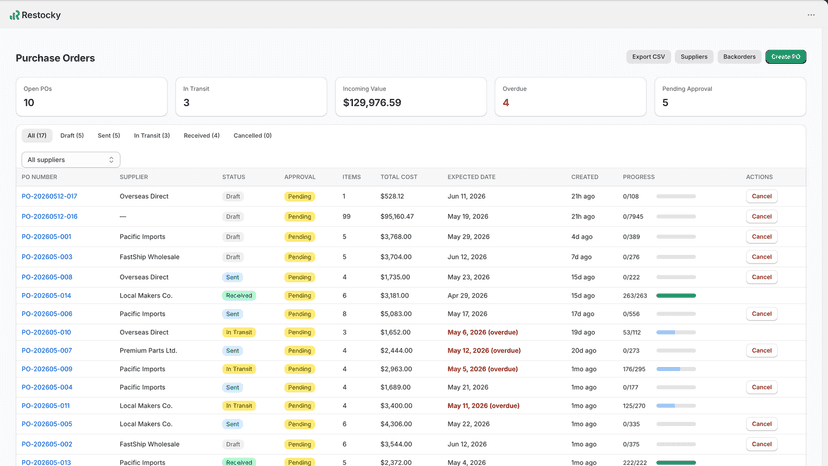Click the overdue date May 11, 2026

(x=483, y=406)
